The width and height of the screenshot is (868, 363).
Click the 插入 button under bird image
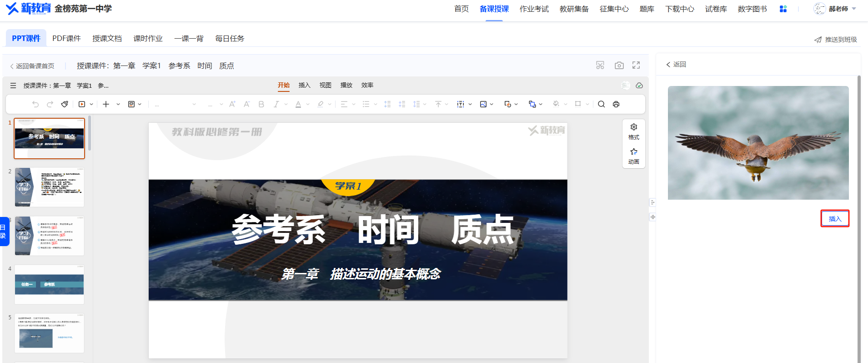pyautogui.click(x=835, y=219)
